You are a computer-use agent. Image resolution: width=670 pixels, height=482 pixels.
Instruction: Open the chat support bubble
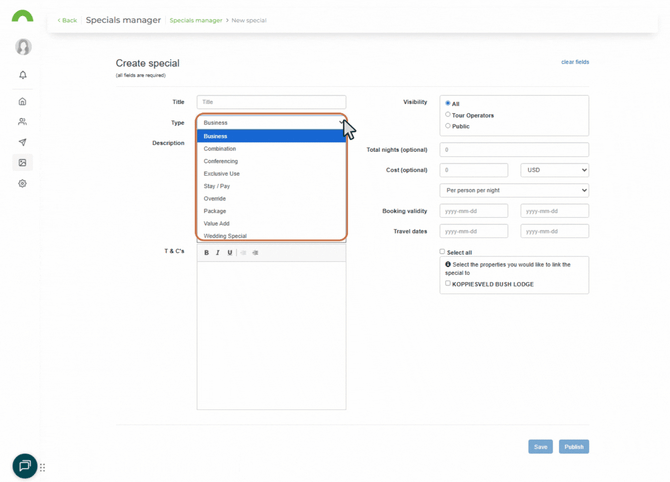(25, 466)
